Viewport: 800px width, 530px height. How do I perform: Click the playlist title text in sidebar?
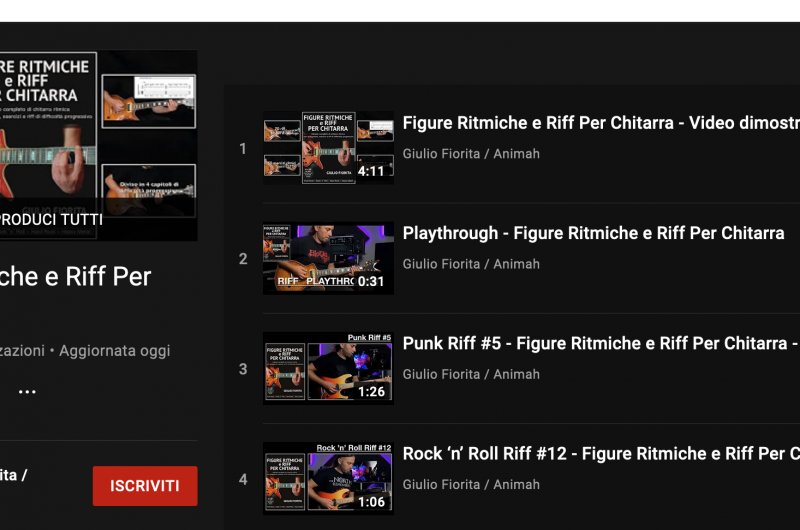(76, 276)
